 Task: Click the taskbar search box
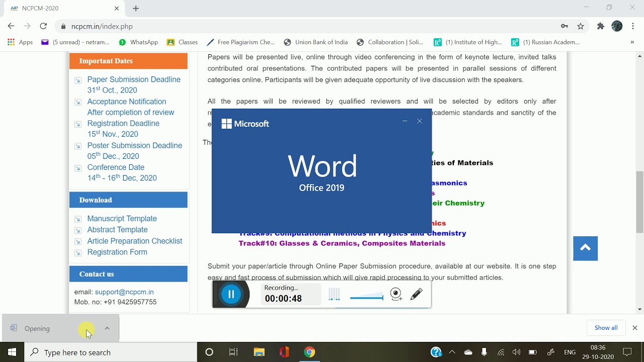(111, 352)
